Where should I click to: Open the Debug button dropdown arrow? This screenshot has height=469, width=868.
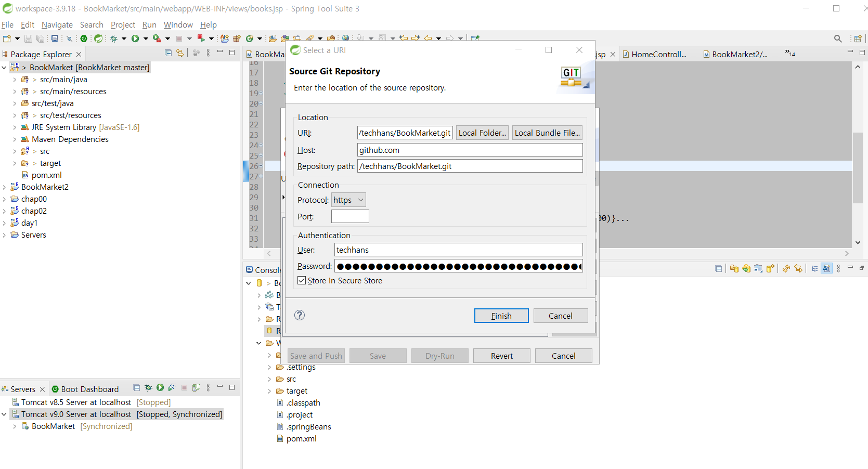pos(124,38)
